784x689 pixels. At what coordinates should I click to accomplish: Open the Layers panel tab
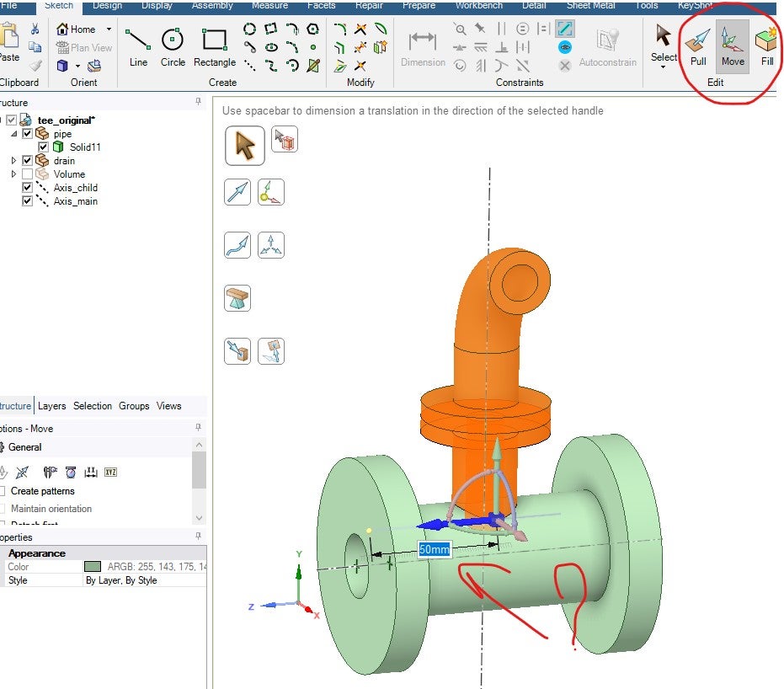[52, 406]
